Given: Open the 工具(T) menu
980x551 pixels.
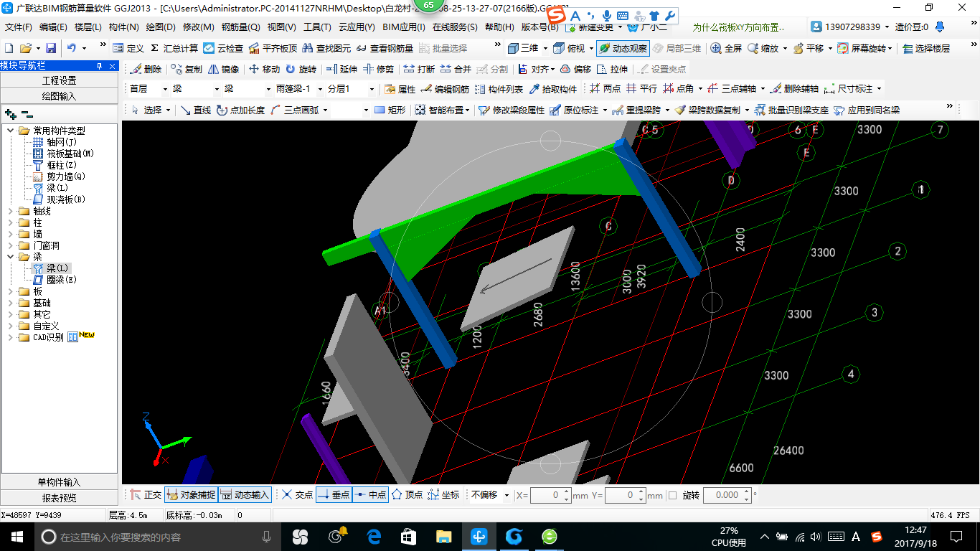Looking at the screenshot, I should pyautogui.click(x=317, y=27).
